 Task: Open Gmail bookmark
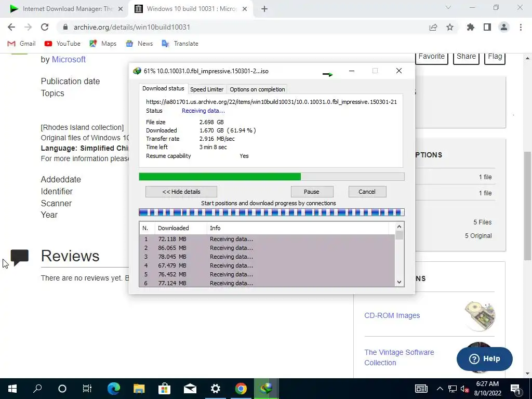[x=21, y=44]
